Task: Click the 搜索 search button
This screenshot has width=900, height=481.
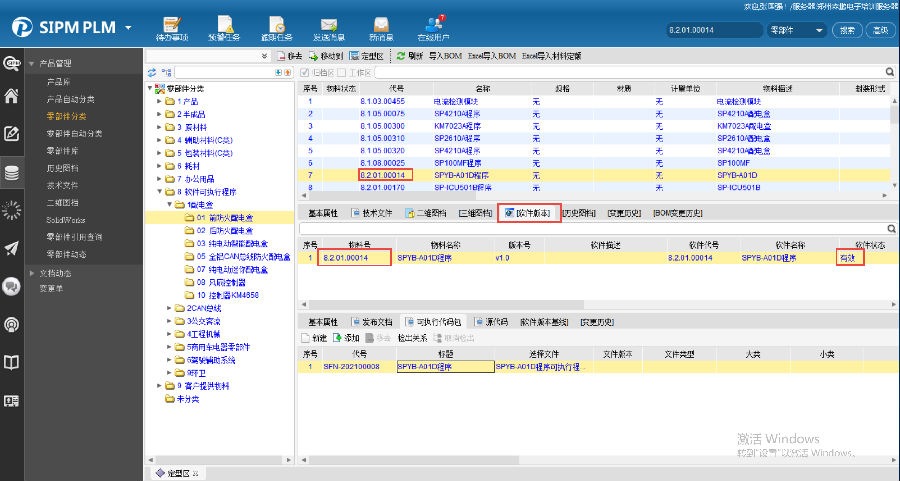Action: 847,31
